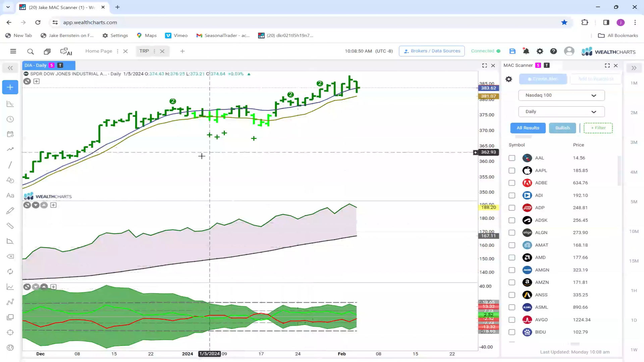Close the MAC Scanner panel
Screen dimensions: 644x362
click(616, 65)
